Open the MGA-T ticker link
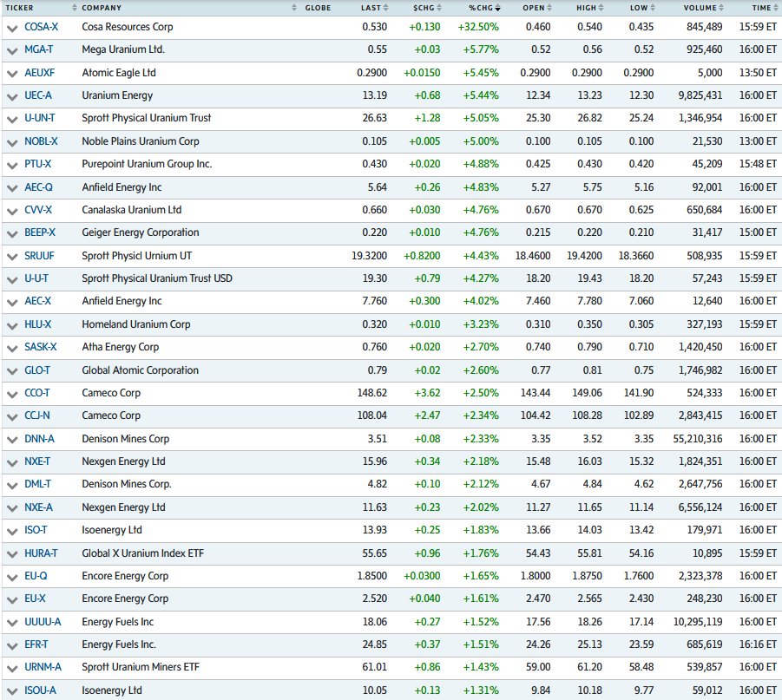782x700 pixels. pos(38,49)
